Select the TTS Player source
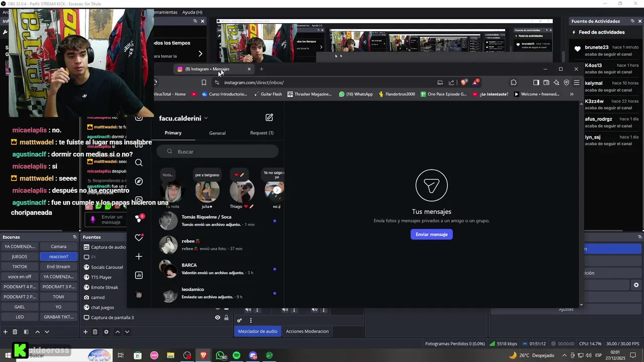The height and width of the screenshot is (362, 644). (102, 277)
